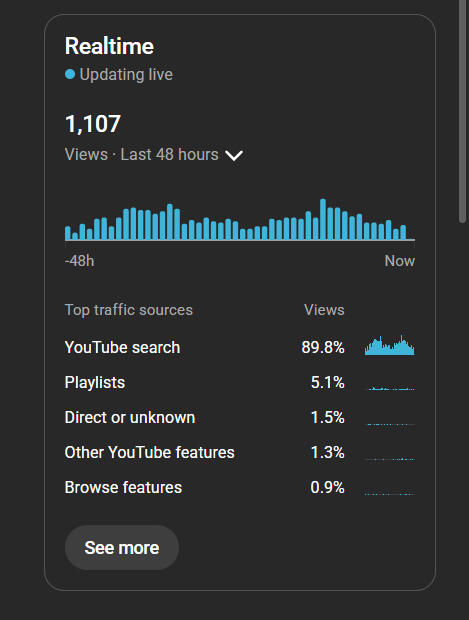Click the 1,107 views count
The width and height of the screenshot is (469, 620).
pyautogui.click(x=93, y=124)
